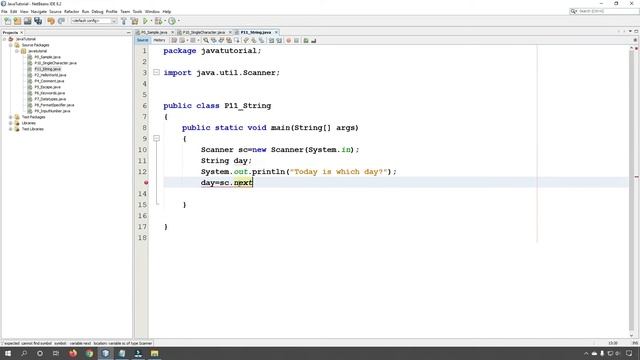Click the Save All toolbar icon
The height and width of the screenshot is (360, 640).
coord(38,21)
